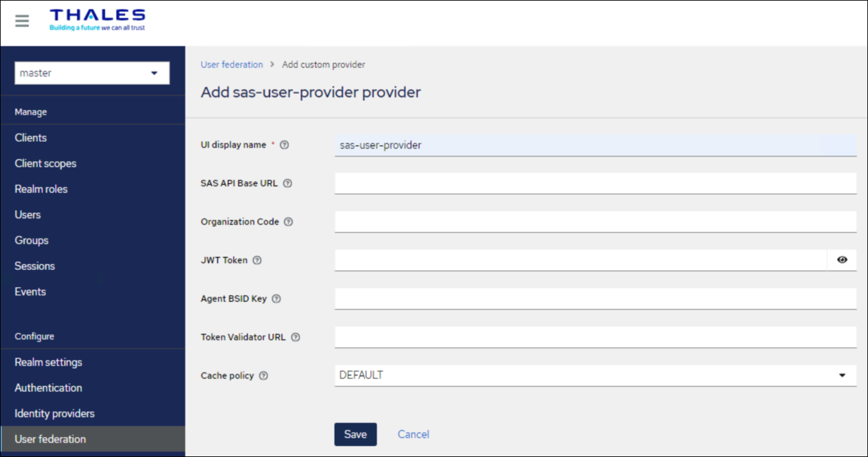Open Clients in the sidebar
Screen dimensions: 868x457
tap(31, 138)
